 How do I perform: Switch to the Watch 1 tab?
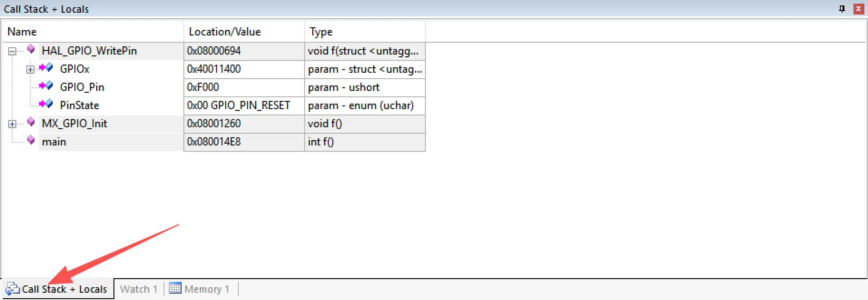click(138, 289)
